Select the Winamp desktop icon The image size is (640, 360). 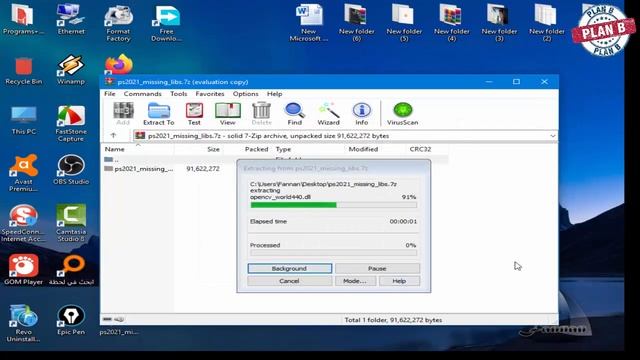[x=71, y=70]
